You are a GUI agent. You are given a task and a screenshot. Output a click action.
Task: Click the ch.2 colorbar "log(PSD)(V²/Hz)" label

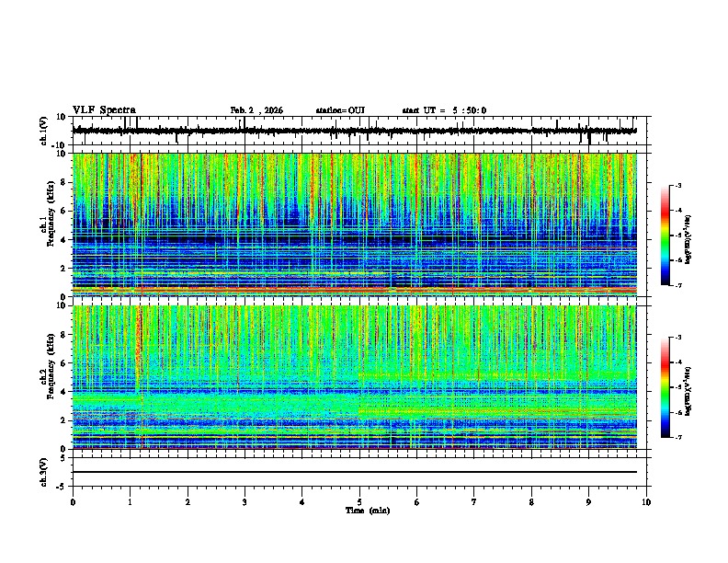[x=688, y=391]
